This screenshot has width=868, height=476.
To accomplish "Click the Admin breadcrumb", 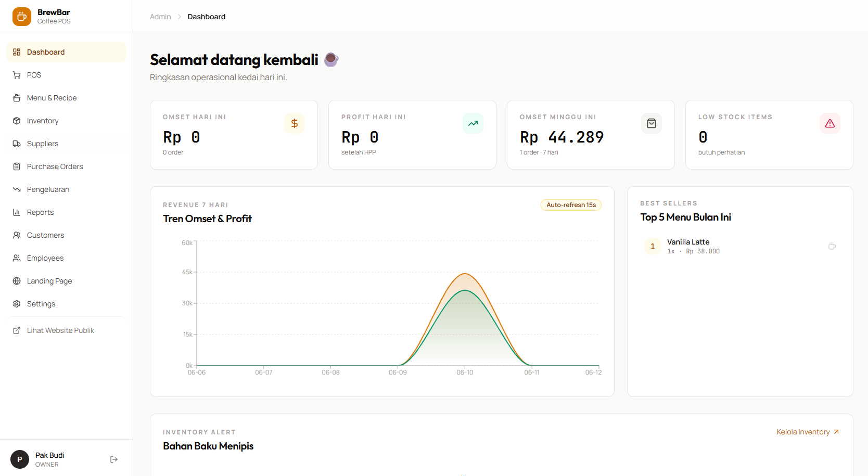I will point(160,17).
